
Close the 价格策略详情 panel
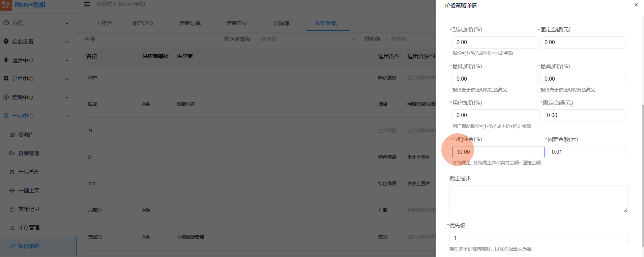click(636, 5)
